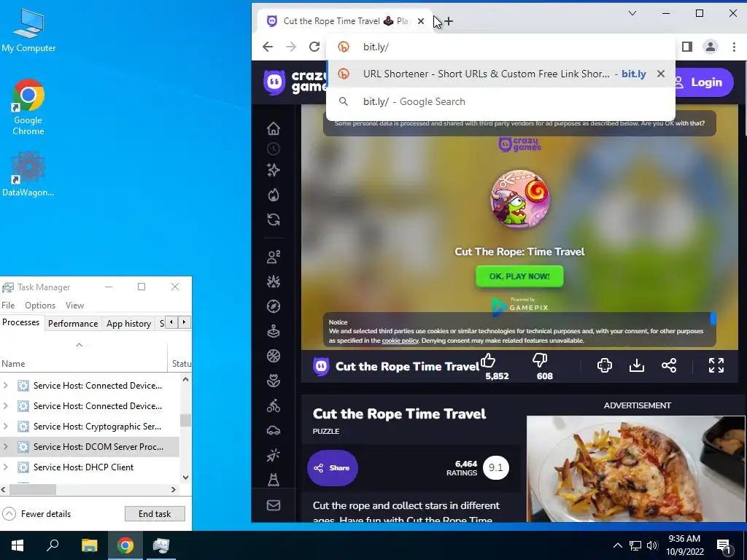Enter fullscreen mode for the game

click(x=716, y=365)
